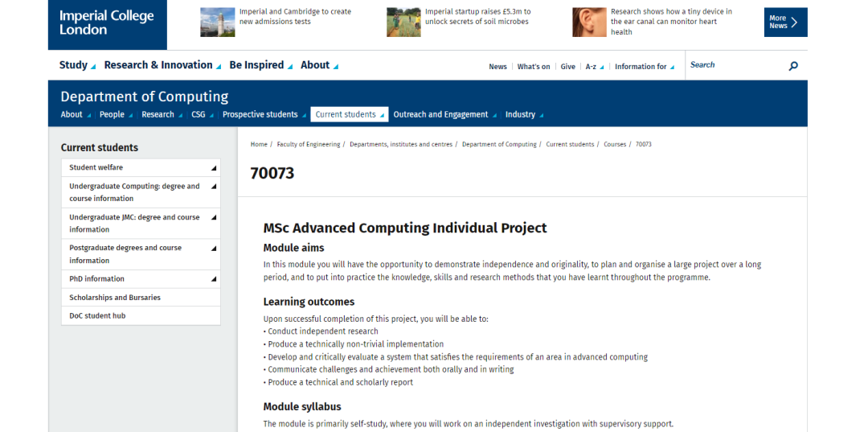Expand Postgraduate degrees sidebar arrow
The height and width of the screenshot is (432, 868).
(x=214, y=248)
